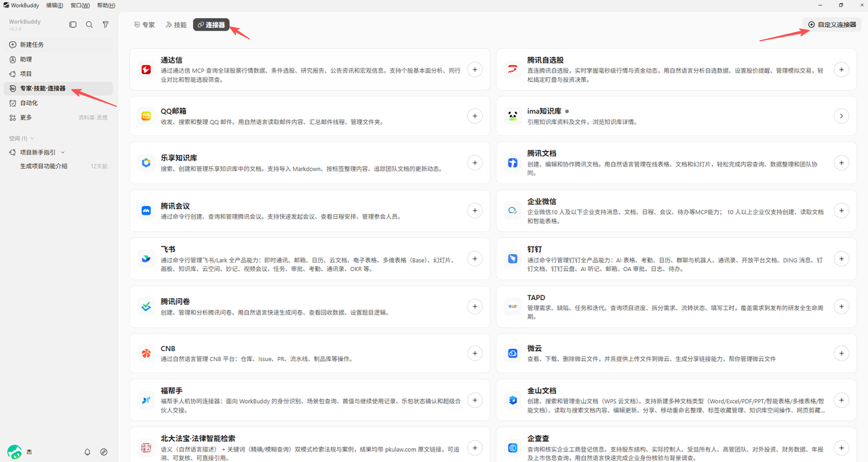Click the 福帮手 logo icon
868x462 pixels.
pos(146,400)
